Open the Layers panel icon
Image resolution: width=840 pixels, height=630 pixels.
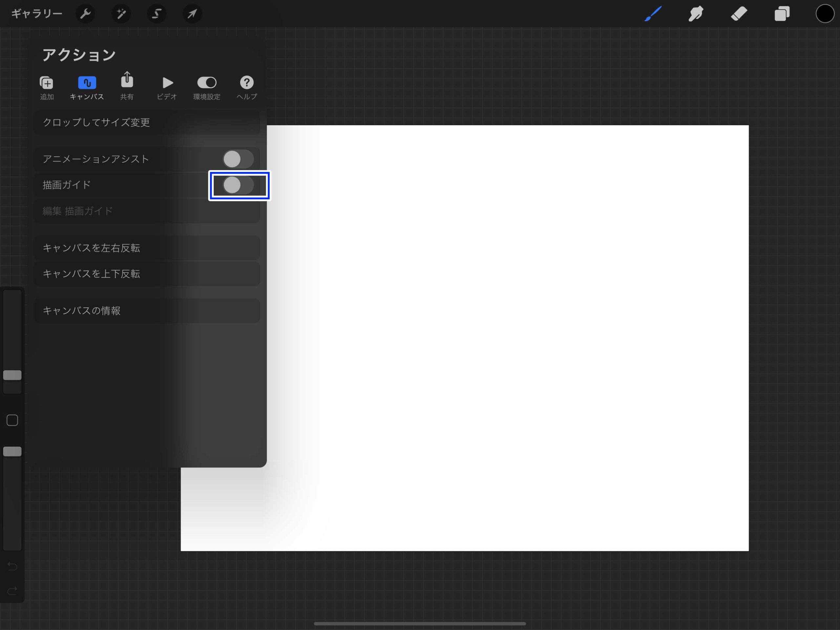(782, 14)
